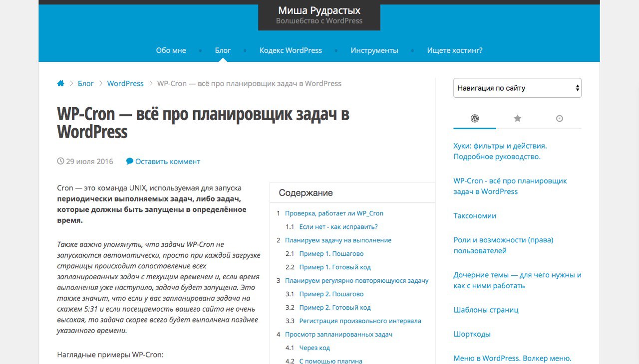Jump to Пример 2. Готовый код

pyautogui.click(x=335, y=307)
